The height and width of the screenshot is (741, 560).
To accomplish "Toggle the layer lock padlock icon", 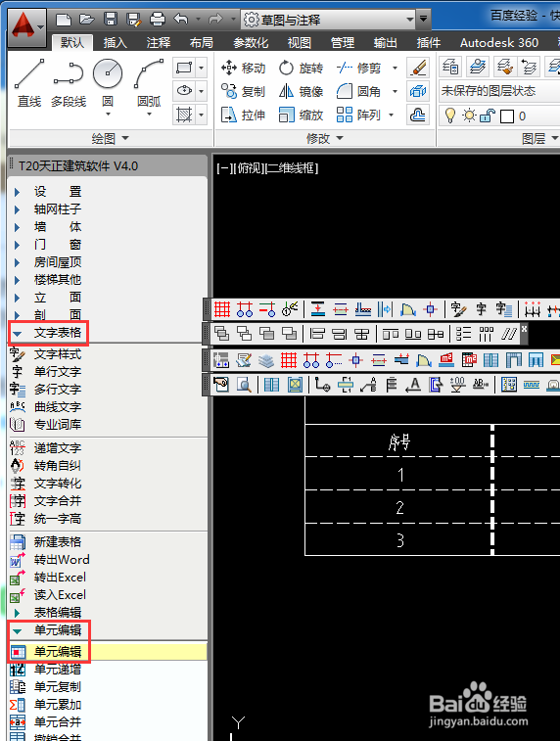I will tap(487, 116).
